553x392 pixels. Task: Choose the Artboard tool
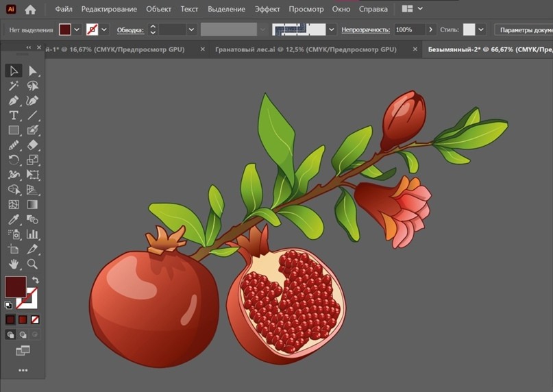(14, 249)
